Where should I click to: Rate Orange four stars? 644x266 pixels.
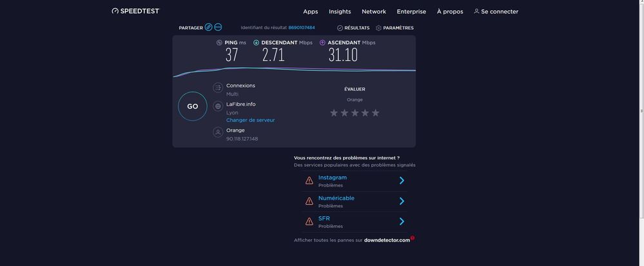tap(365, 112)
